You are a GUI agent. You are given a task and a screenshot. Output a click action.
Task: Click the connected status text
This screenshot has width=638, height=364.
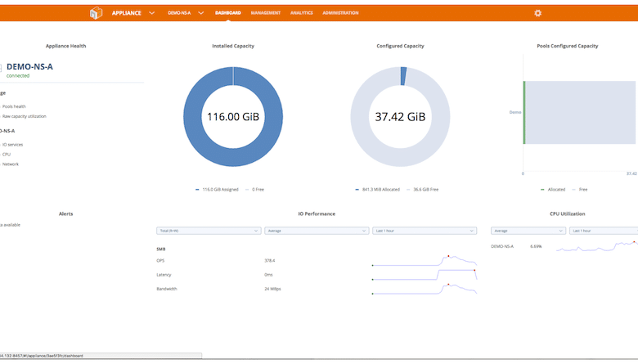pyautogui.click(x=18, y=75)
